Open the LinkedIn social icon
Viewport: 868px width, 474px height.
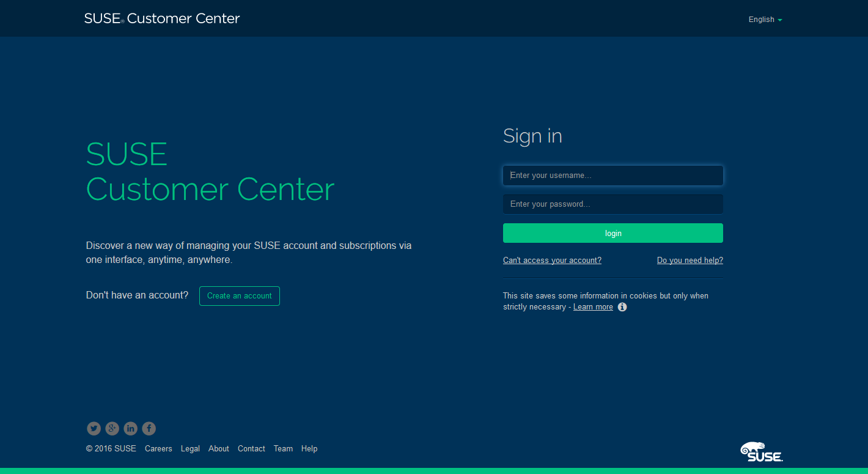coord(131,429)
